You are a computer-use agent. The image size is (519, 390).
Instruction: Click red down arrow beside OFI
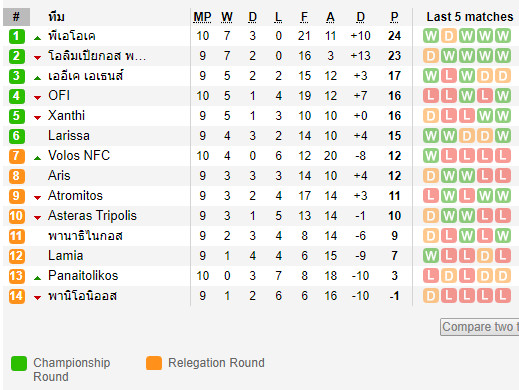tap(37, 98)
